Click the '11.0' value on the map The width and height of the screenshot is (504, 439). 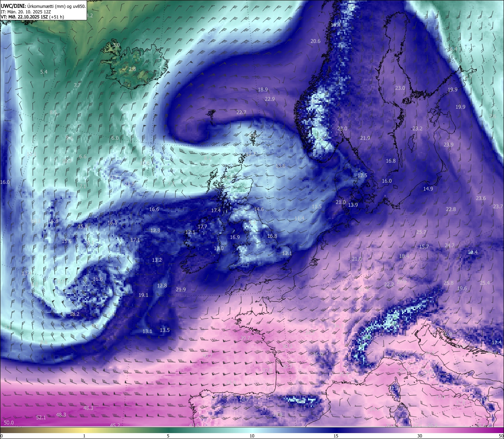219,248
